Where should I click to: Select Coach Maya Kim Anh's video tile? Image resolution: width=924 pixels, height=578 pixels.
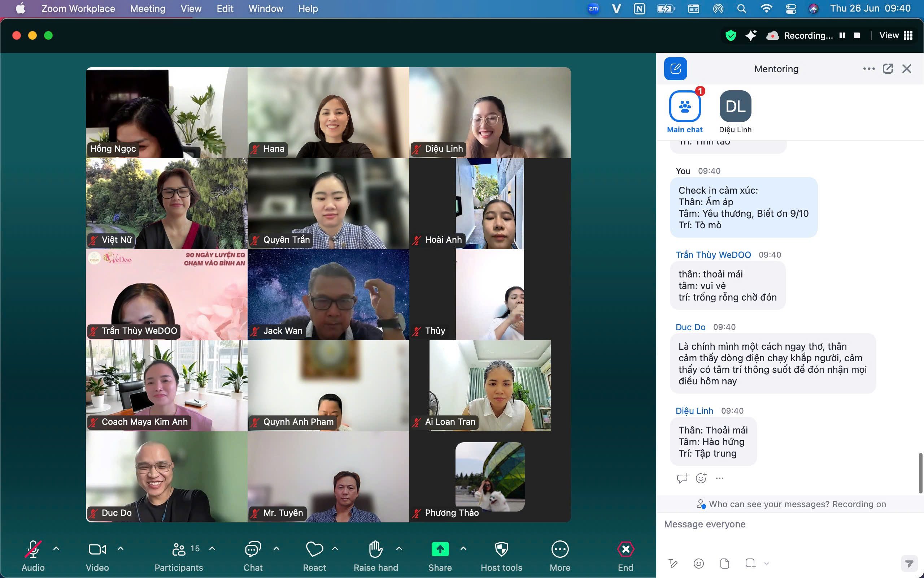point(166,386)
